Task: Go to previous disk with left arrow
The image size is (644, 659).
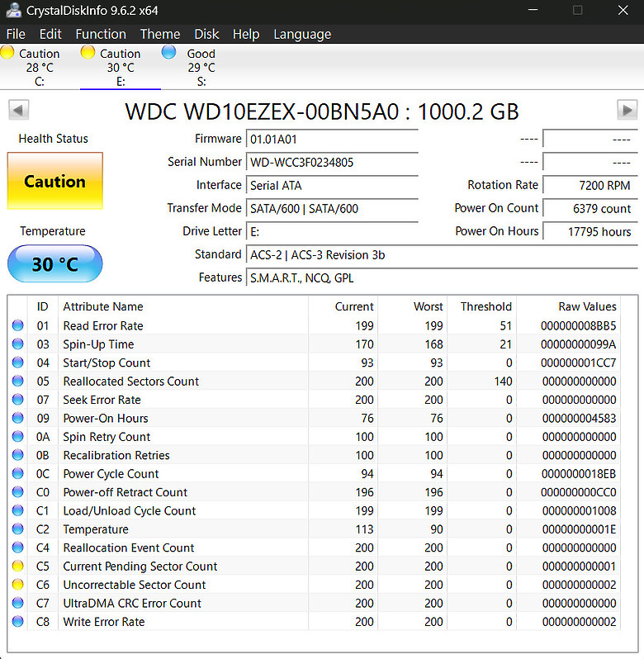Action: [x=18, y=110]
